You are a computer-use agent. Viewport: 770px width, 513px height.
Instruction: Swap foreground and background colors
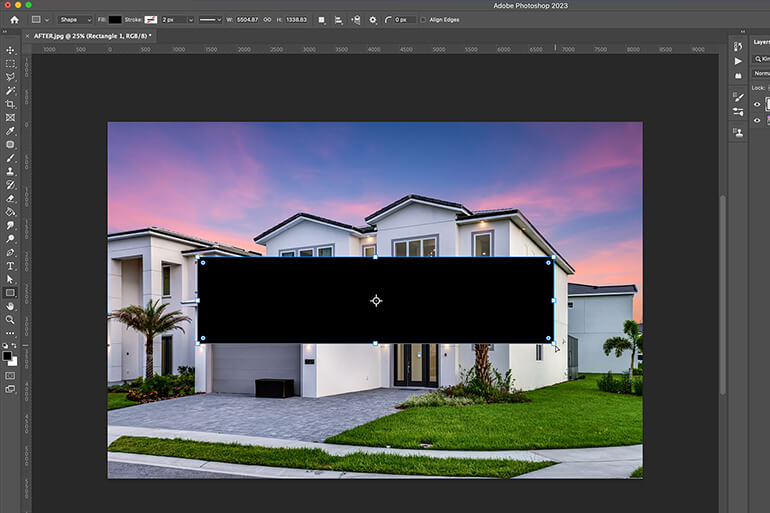(x=14, y=346)
